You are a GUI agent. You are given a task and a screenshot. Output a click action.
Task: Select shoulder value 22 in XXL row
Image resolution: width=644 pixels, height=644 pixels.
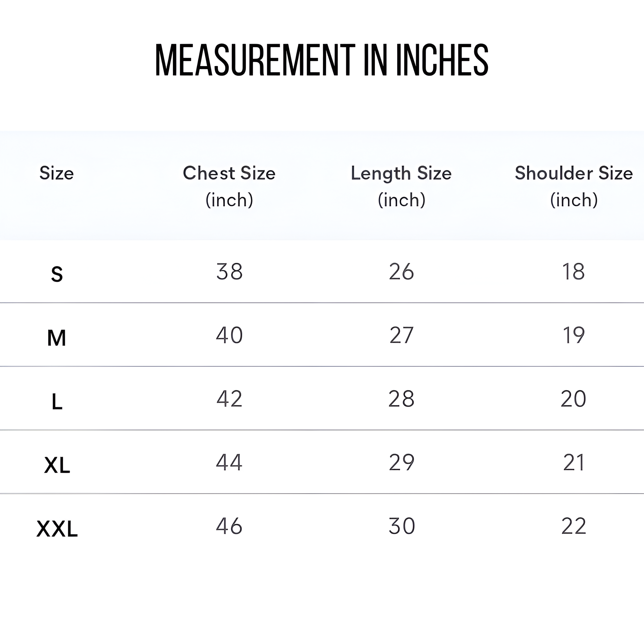[573, 526]
